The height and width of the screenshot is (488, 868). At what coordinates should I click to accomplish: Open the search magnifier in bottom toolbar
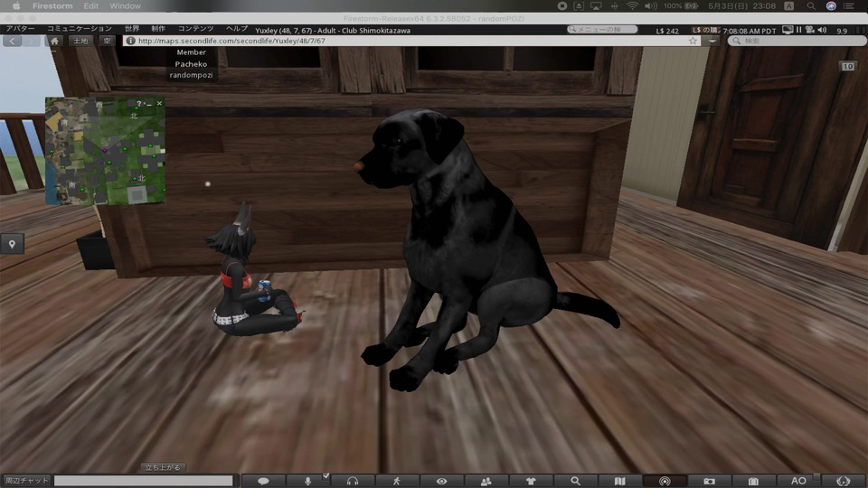coord(576,481)
